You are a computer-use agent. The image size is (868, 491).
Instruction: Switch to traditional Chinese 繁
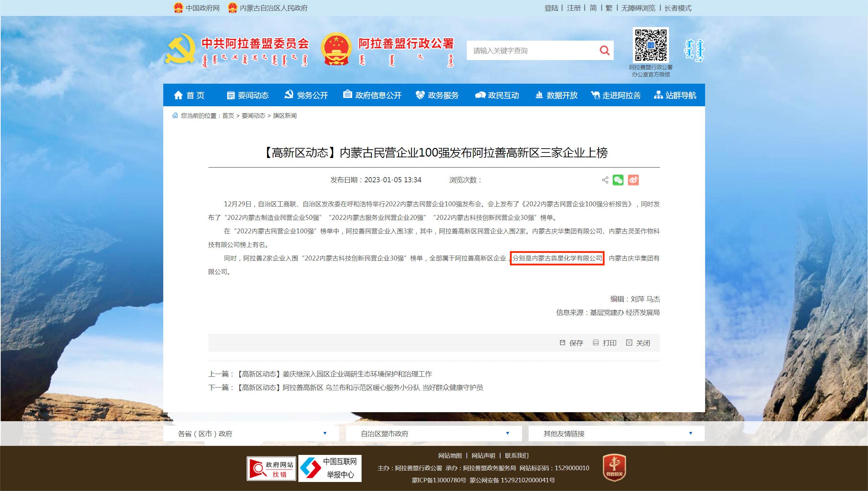pyautogui.click(x=609, y=8)
